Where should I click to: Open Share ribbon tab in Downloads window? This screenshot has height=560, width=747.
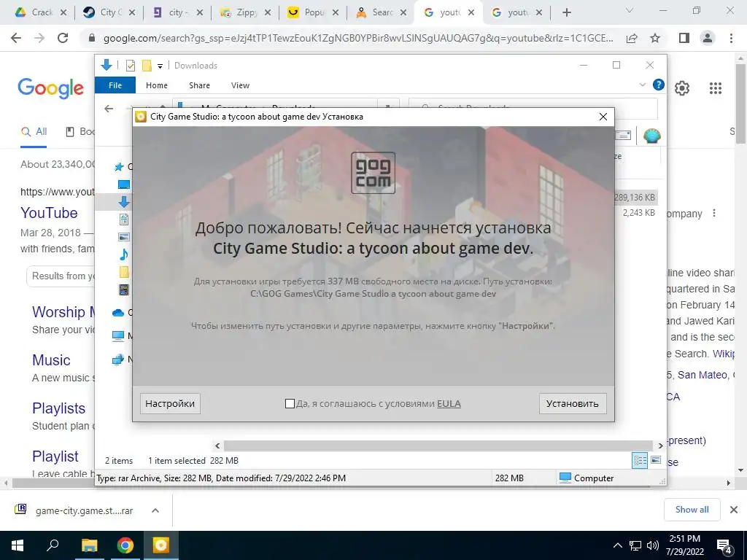199,85
